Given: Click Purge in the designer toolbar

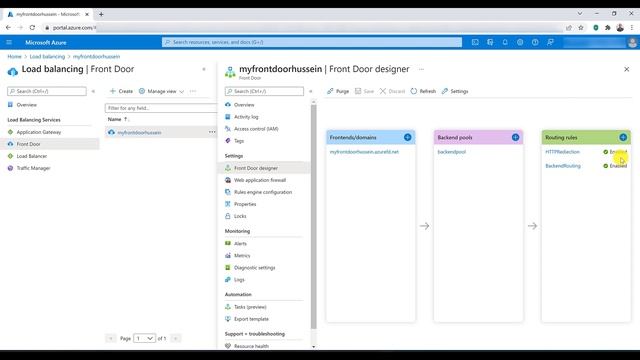Looking at the screenshot, I should [338, 91].
